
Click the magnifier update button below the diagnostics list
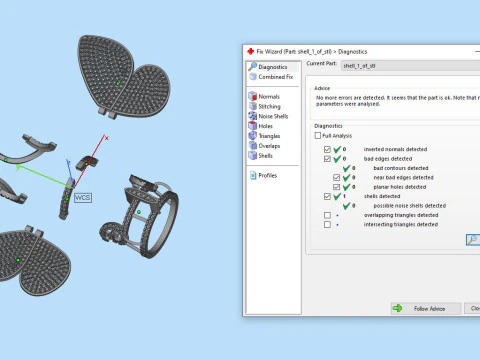tap(473, 240)
